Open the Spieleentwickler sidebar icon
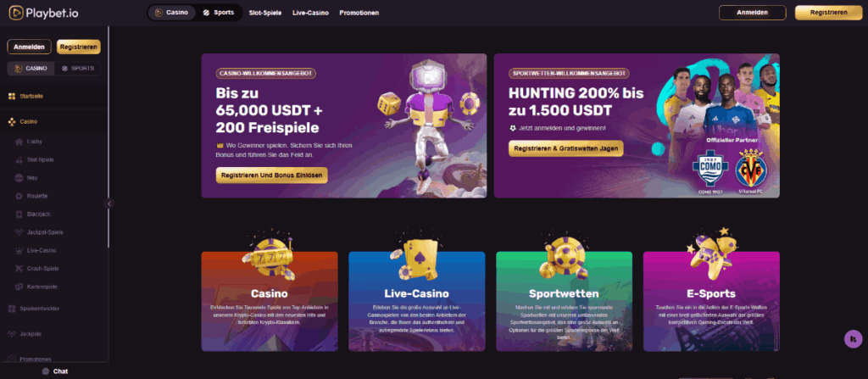868x379 pixels. coord(12,309)
